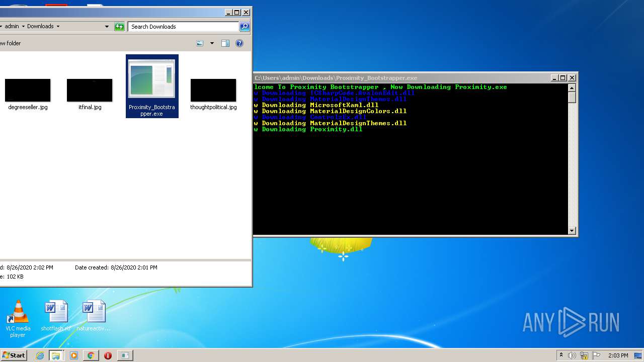This screenshot has width=644, height=362.
Task: Expand the address bar history dropdown
Action: (107, 27)
